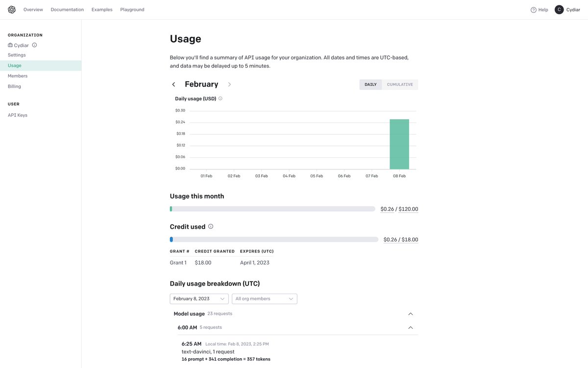The width and height of the screenshot is (588, 368).
Task: Click the $18.00 credit granted table value
Action: 203,263
